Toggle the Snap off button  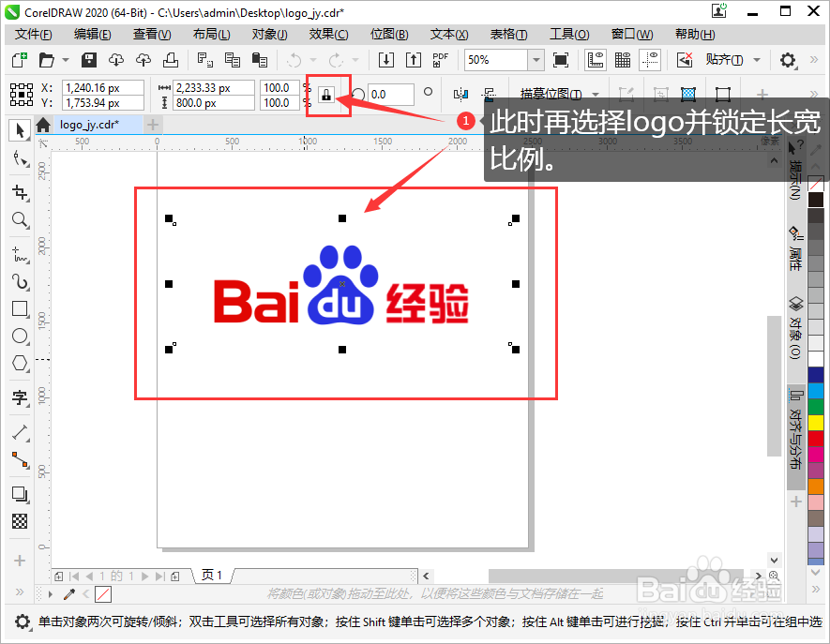click(685, 60)
